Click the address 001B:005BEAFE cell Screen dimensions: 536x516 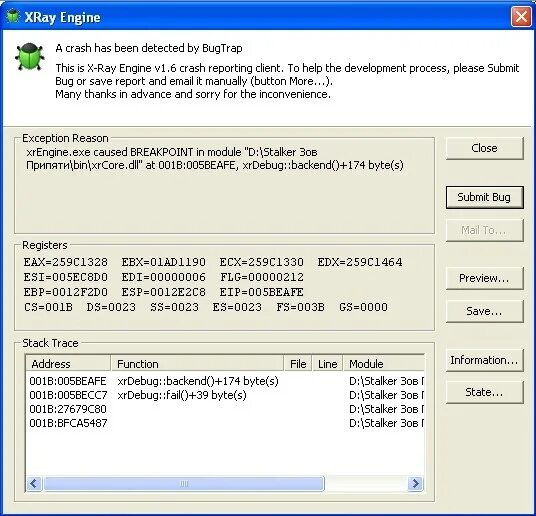(68, 381)
